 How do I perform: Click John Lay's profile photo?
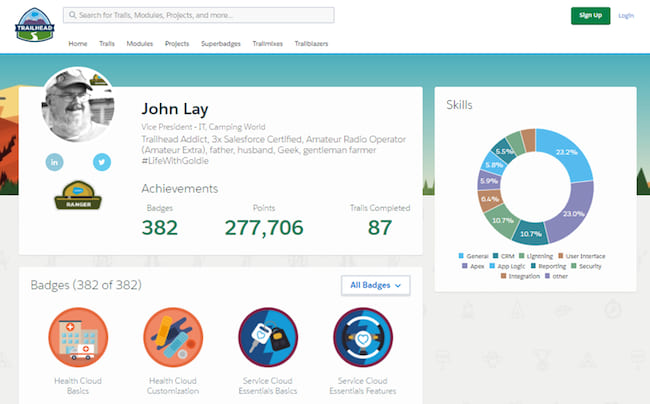[77, 105]
